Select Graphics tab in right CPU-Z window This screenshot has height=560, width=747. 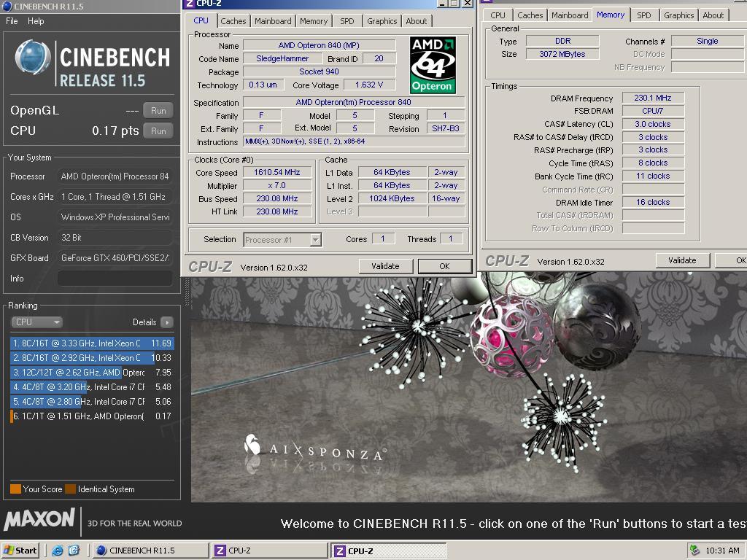(x=679, y=15)
